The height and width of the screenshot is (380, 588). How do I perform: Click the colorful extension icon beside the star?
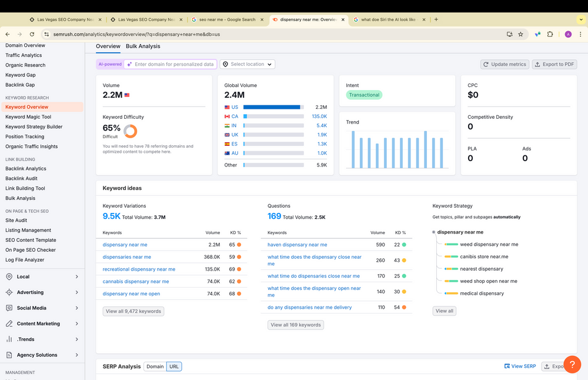coord(537,34)
